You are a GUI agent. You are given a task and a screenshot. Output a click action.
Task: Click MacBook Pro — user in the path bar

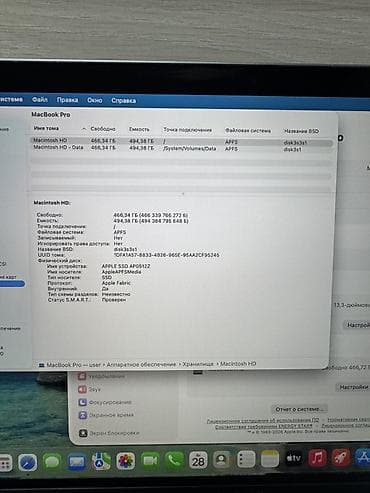click(73, 365)
